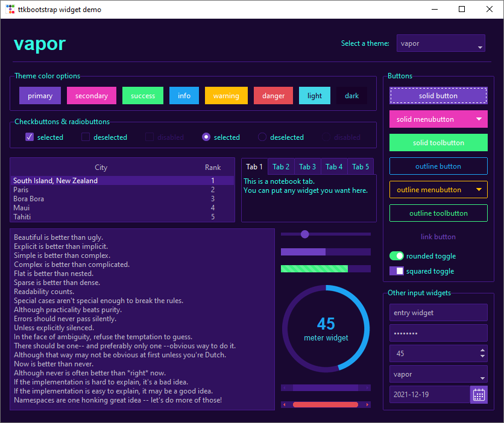Click the spinbox down arrow below 45
The image size is (504, 423).
[482, 357]
